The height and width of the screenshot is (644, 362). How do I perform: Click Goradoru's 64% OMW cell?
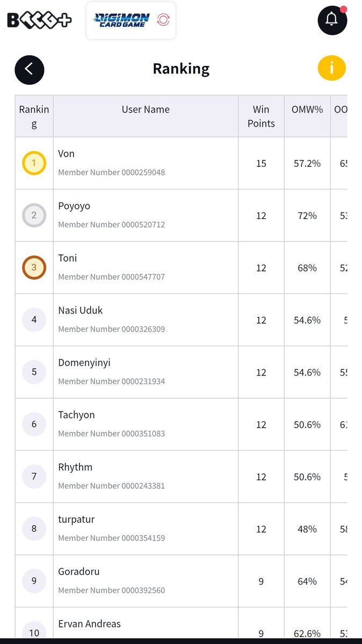coord(307,581)
